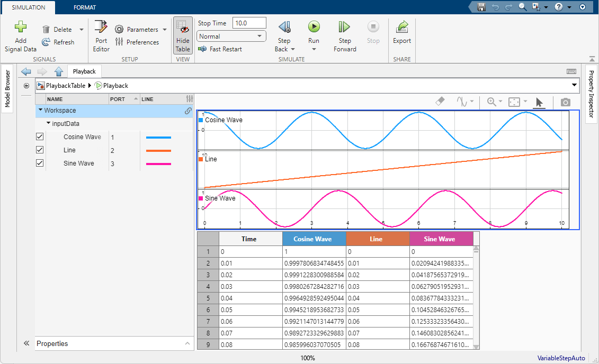The height and width of the screenshot is (364, 599).
Task: Click the Step Back icon
Action: pyautogui.click(x=284, y=26)
